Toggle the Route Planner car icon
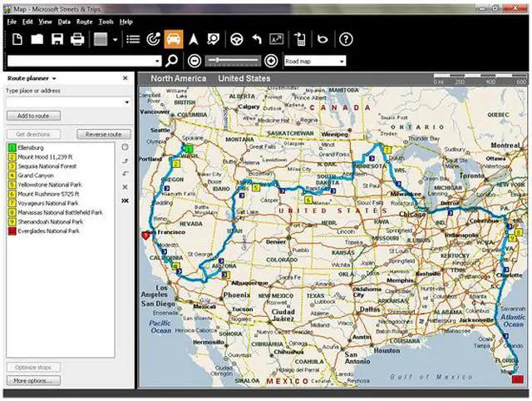This screenshot has height=401, width=532. click(x=173, y=39)
